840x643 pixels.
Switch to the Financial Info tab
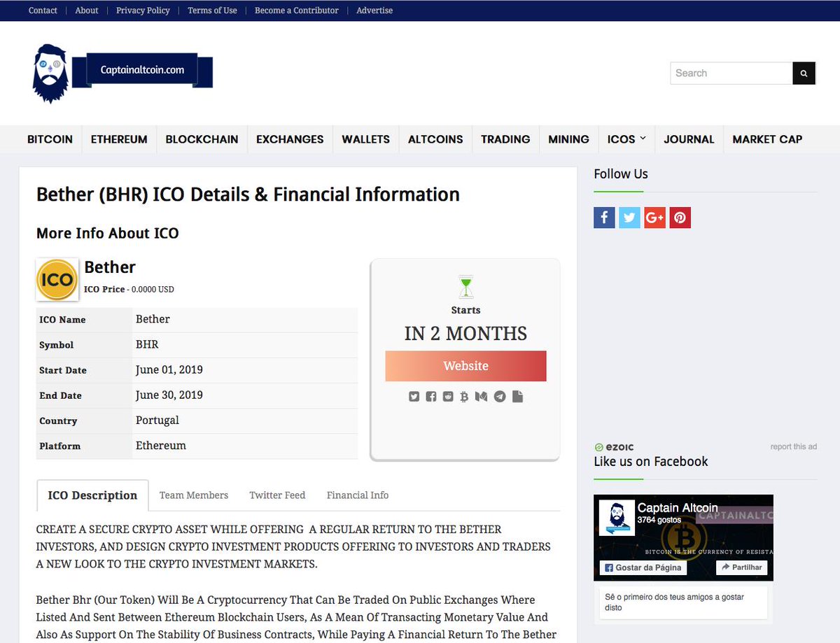point(358,495)
